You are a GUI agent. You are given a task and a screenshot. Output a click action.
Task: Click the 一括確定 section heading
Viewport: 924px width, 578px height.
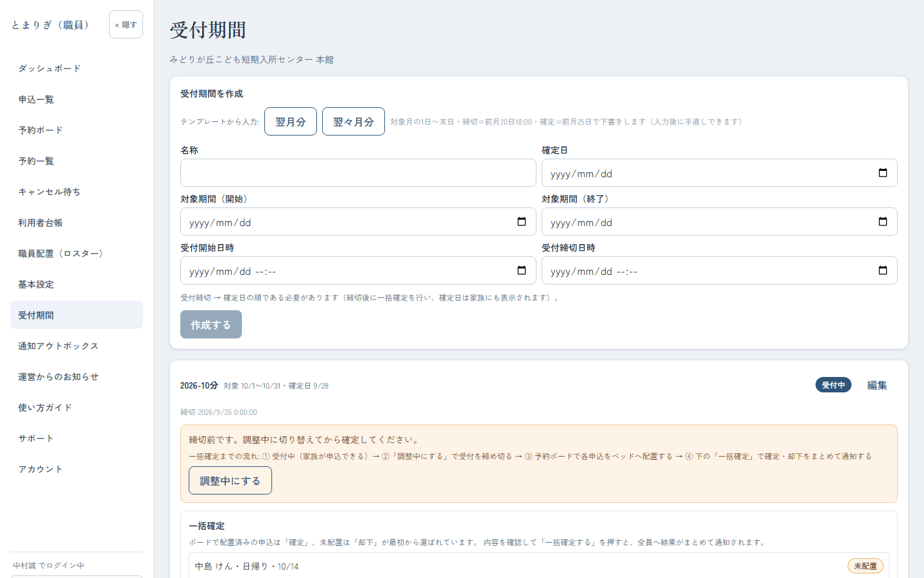coord(207,525)
